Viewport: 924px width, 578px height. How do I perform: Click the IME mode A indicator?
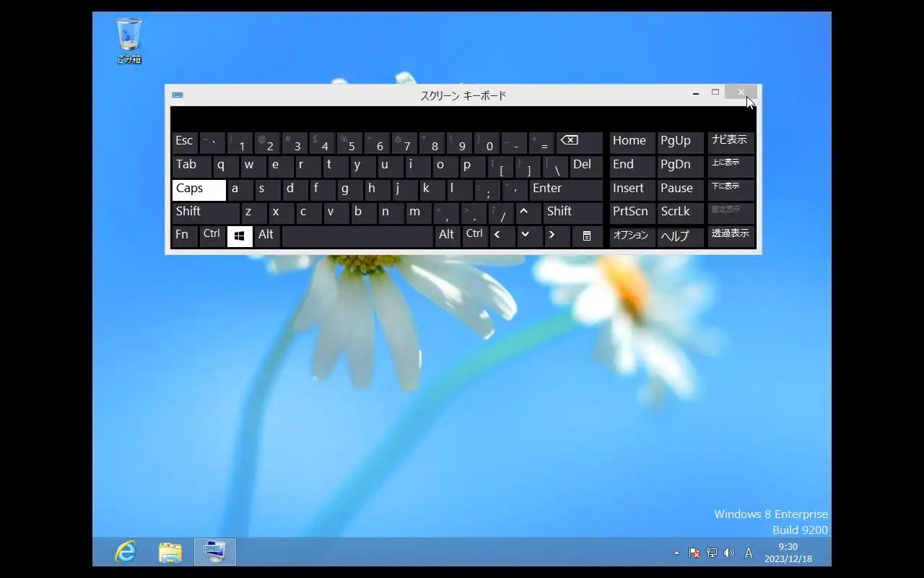pyautogui.click(x=749, y=553)
